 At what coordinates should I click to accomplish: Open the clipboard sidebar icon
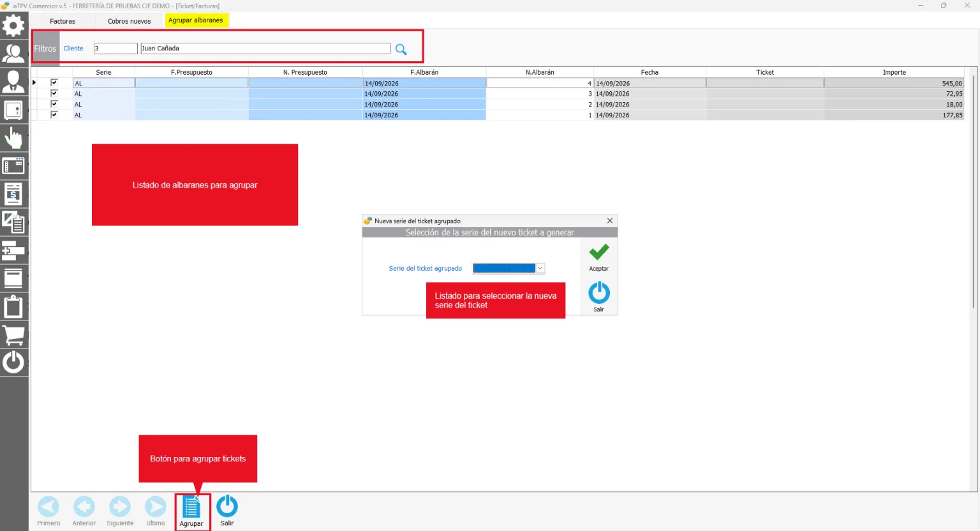point(13,306)
